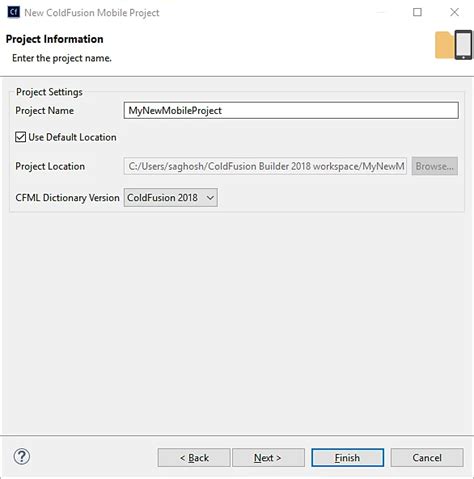Click the ColdFusion Cf title bar icon
The width and height of the screenshot is (474, 479).
13,12
